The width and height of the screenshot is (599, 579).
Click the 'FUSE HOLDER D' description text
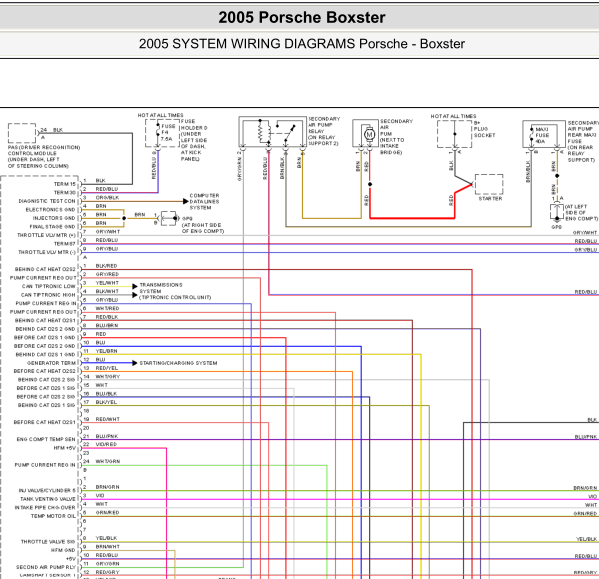point(194,140)
